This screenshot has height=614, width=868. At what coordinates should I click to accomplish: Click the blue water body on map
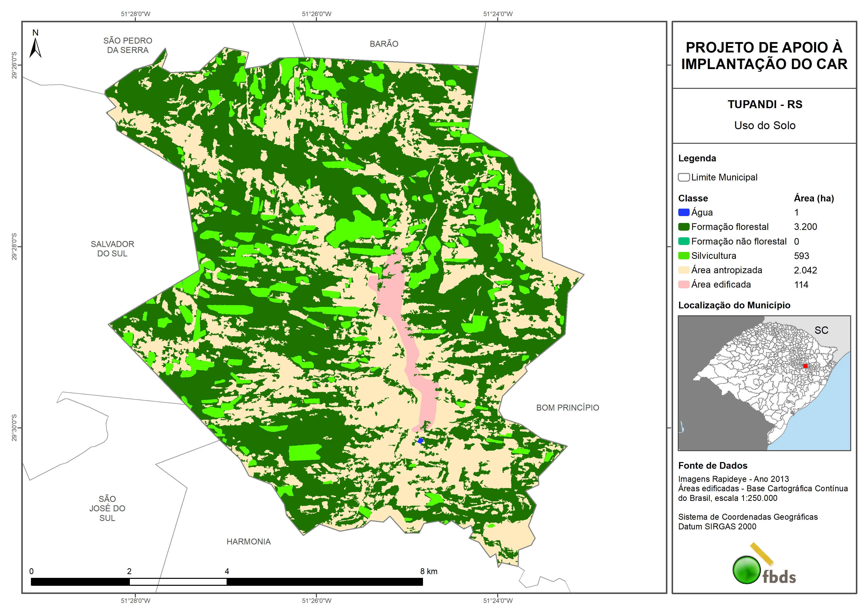[420, 441]
